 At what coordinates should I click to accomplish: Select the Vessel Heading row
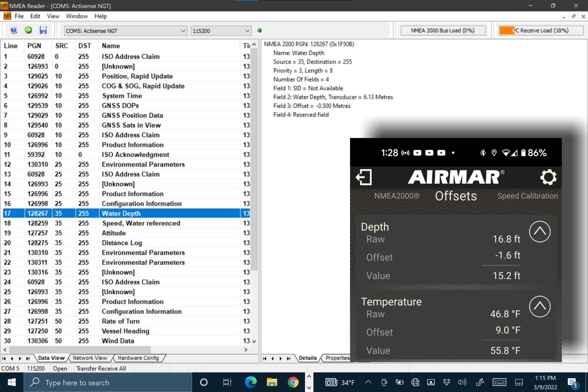125,331
